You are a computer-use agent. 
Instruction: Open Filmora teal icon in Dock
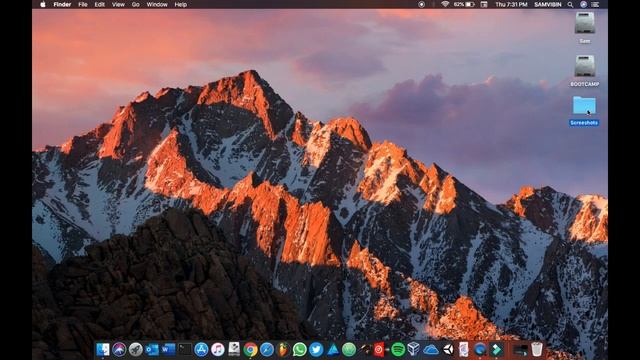(x=496, y=349)
